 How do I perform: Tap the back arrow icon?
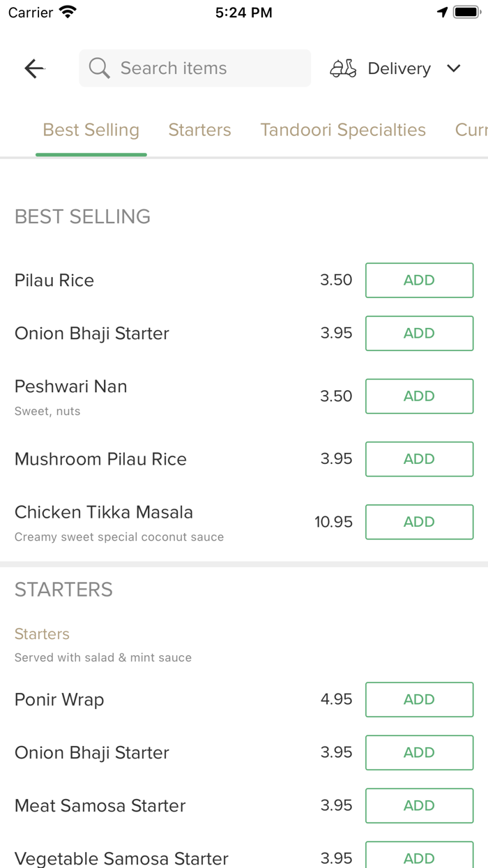pyautogui.click(x=34, y=68)
